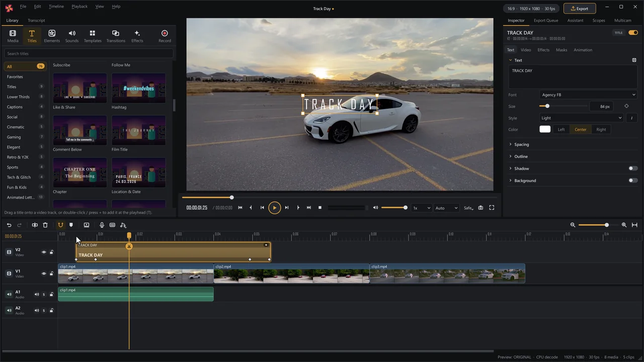Open the Sounds library section

pyautogui.click(x=72, y=36)
